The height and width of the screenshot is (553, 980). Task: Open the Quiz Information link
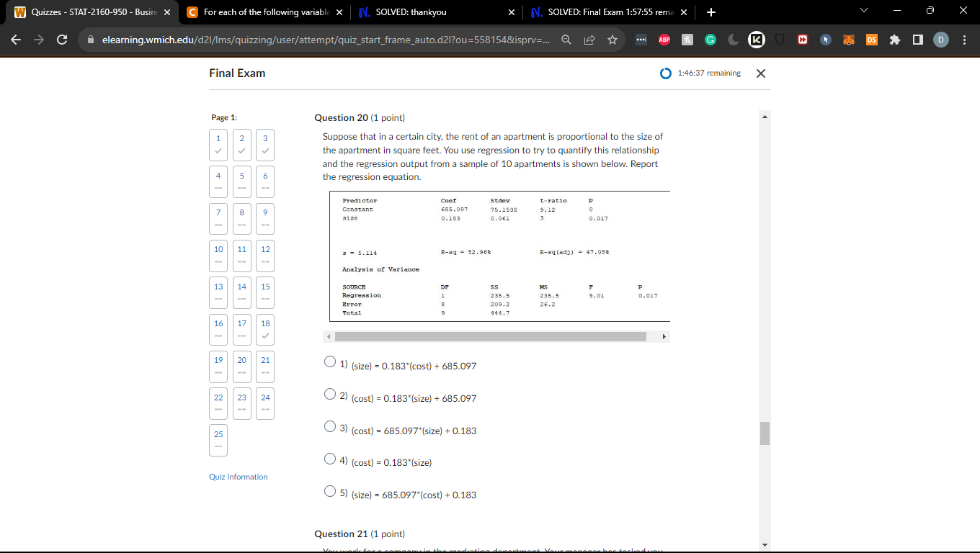click(238, 477)
